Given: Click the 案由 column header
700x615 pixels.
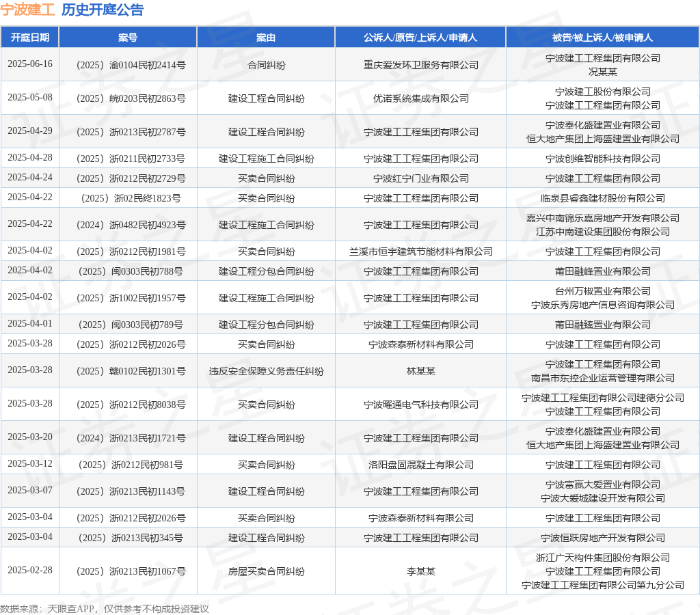Looking at the screenshot, I should tap(266, 38).
